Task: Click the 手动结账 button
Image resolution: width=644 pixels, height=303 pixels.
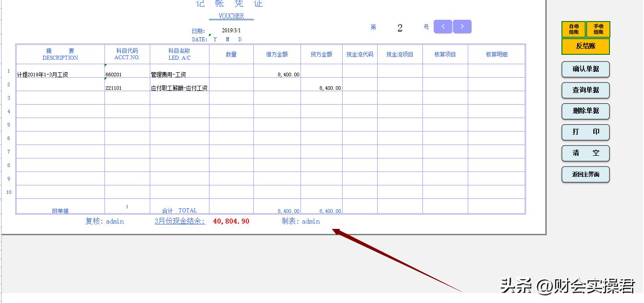Action: 598,29
